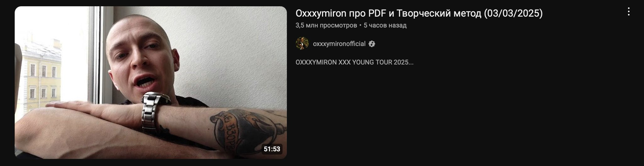Click the word Творческий in the title
The width and height of the screenshot is (644, 166).
coord(425,14)
